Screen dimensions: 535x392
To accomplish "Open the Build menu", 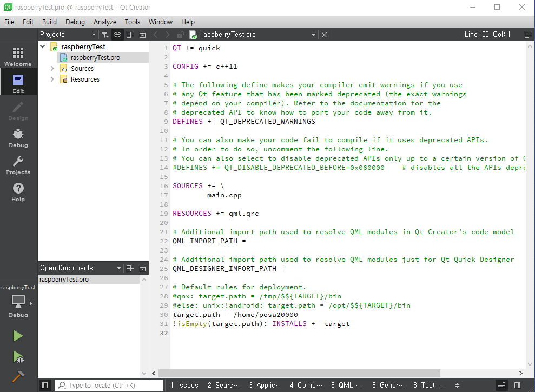I will coord(49,22).
